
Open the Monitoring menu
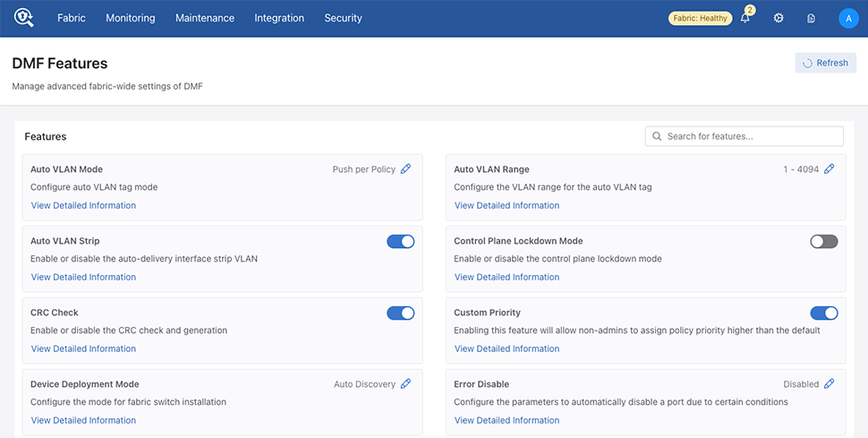pos(130,18)
